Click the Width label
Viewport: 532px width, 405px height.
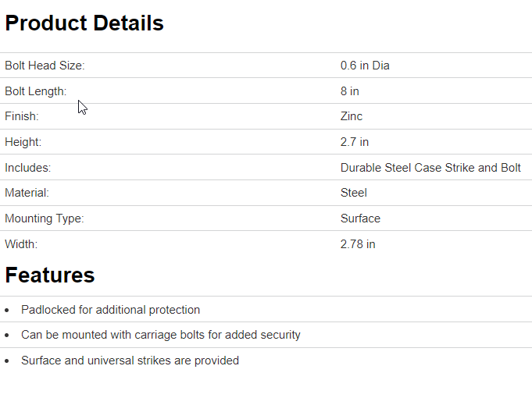point(21,244)
